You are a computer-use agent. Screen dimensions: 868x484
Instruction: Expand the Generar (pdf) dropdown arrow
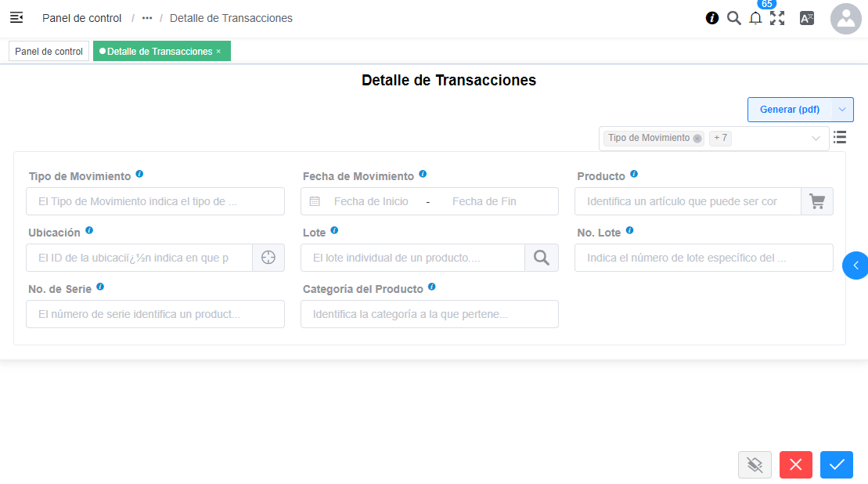(843, 110)
